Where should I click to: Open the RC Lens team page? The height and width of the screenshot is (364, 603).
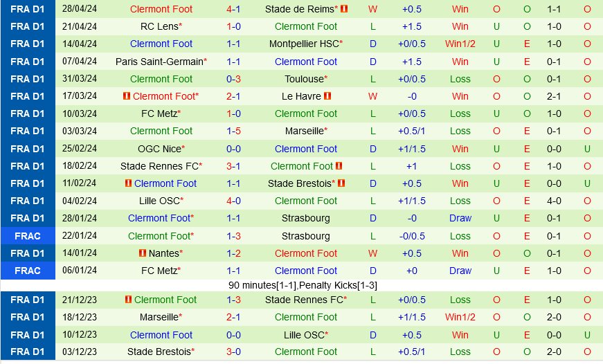point(159,26)
